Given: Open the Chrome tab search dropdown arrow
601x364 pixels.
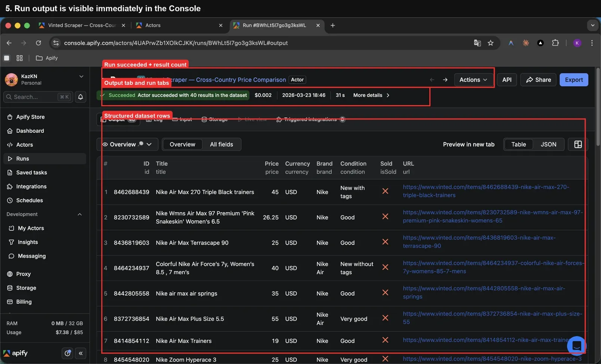Looking at the screenshot, I should pyautogui.click(x=592, y=25).
